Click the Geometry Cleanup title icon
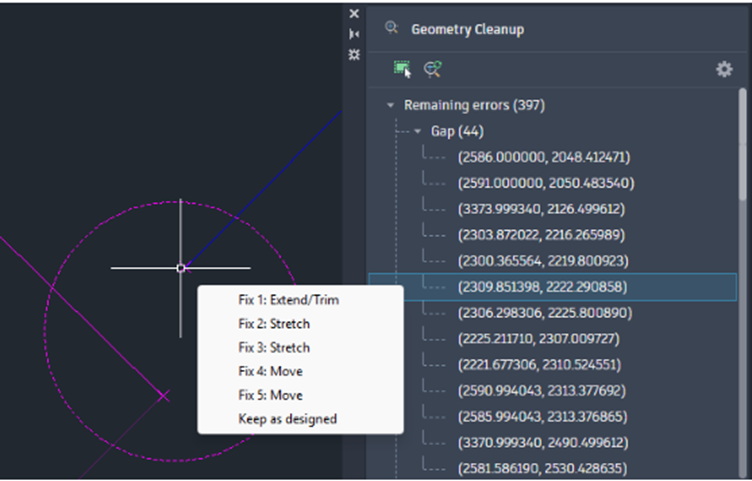 pos(391,28)
